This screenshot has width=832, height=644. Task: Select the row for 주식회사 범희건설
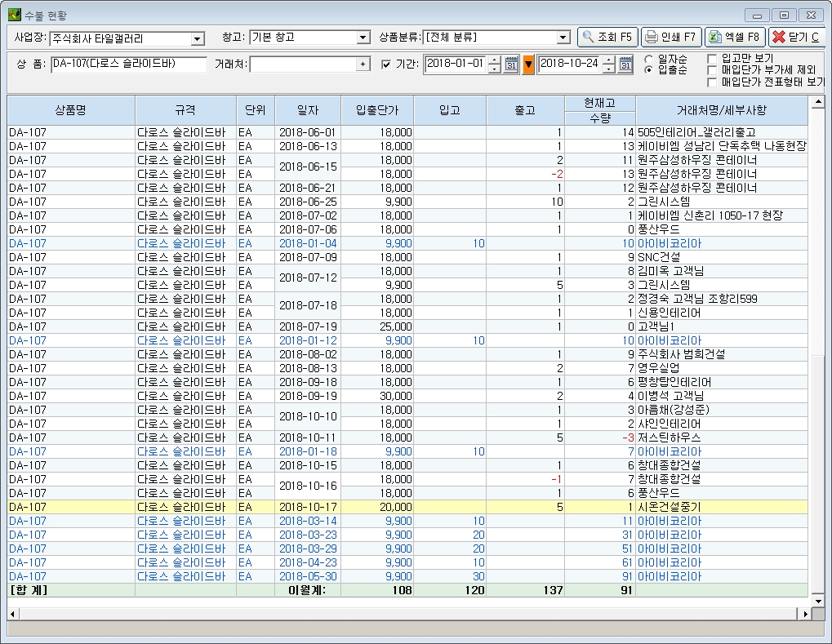(407, 354)
